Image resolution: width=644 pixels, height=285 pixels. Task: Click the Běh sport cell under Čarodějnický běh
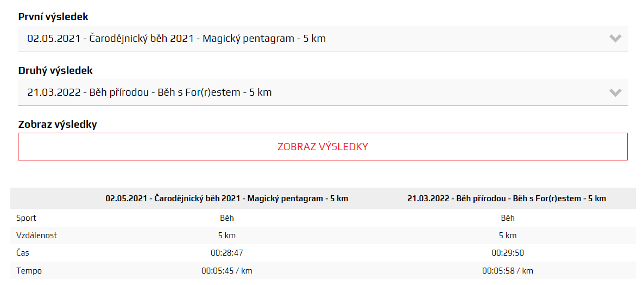pyautogui.click(x=227, y=218)
